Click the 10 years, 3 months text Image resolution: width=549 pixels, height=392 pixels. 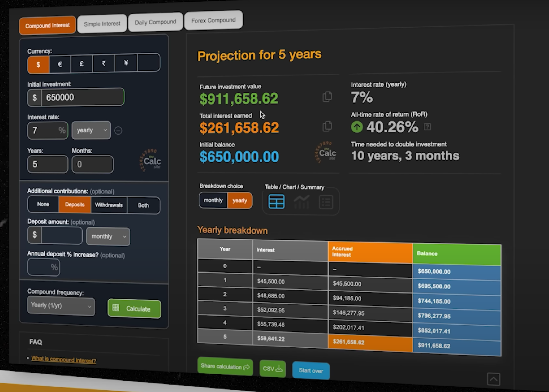[x=405, y=156]
